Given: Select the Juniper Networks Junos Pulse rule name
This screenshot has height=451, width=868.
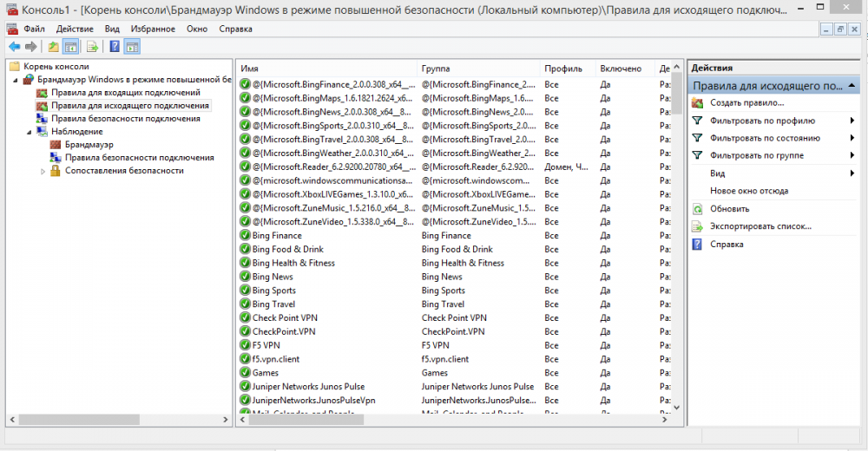Looking at the screenshot, I should pyautogui.click(x=308, y=387).
